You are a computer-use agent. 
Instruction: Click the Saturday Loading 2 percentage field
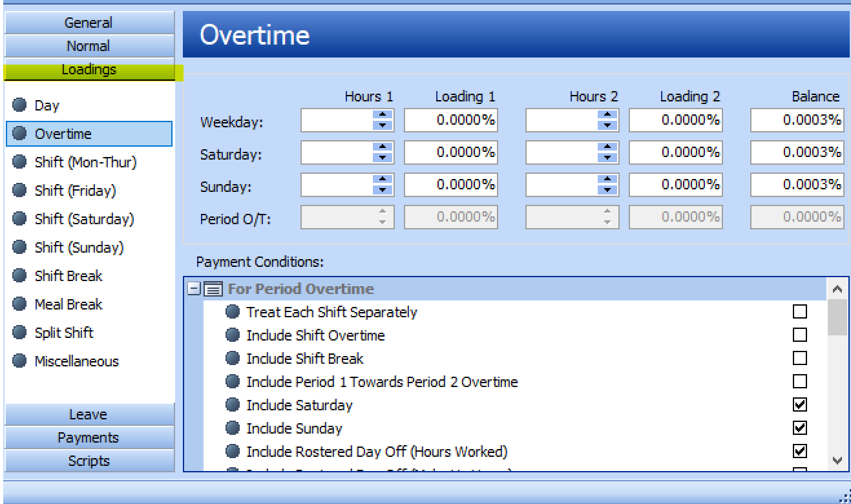(676, 152)
